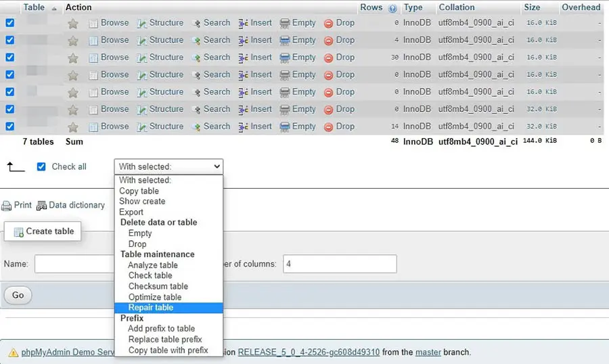
Task: Click the Rows help question mark icon
Action: (392, 8)
